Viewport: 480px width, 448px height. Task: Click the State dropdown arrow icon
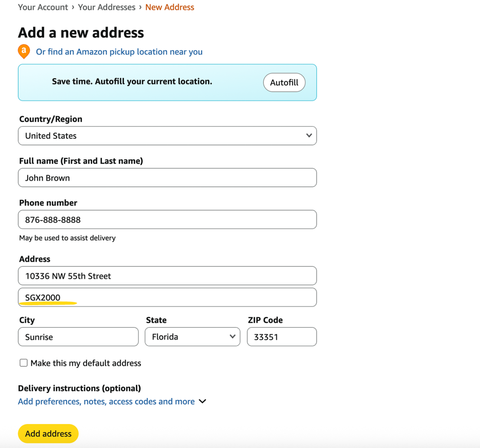point(232,336)
